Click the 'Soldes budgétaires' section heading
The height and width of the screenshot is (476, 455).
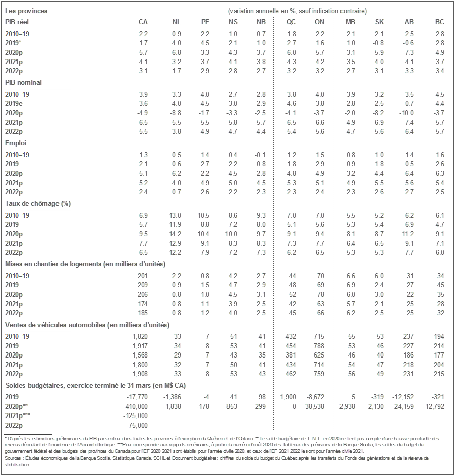coord(95,385)
